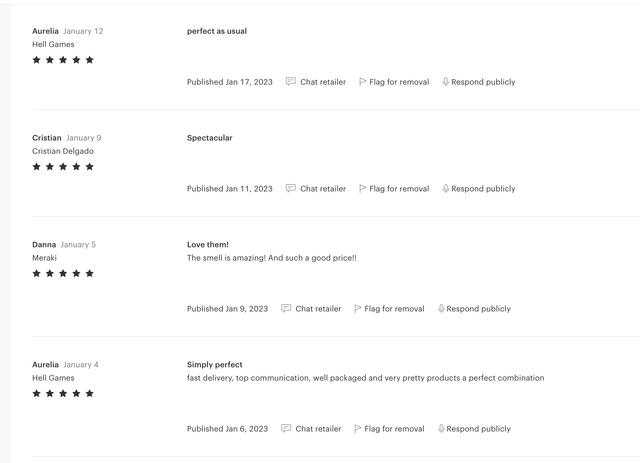Image resolution: width=640 pixels, height=463 pixels.
Task: Open reviewer name Cristian
Action: pos(47,138)
